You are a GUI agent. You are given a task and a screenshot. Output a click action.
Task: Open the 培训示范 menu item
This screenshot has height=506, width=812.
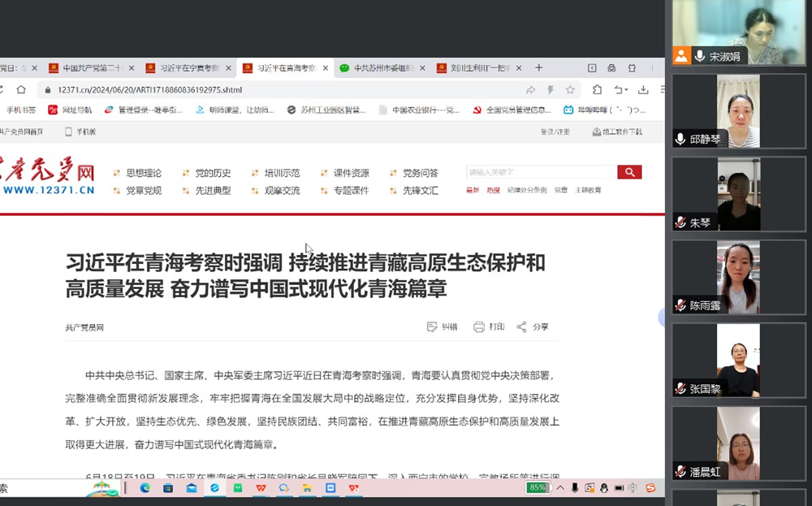click(x=283, y=173)
